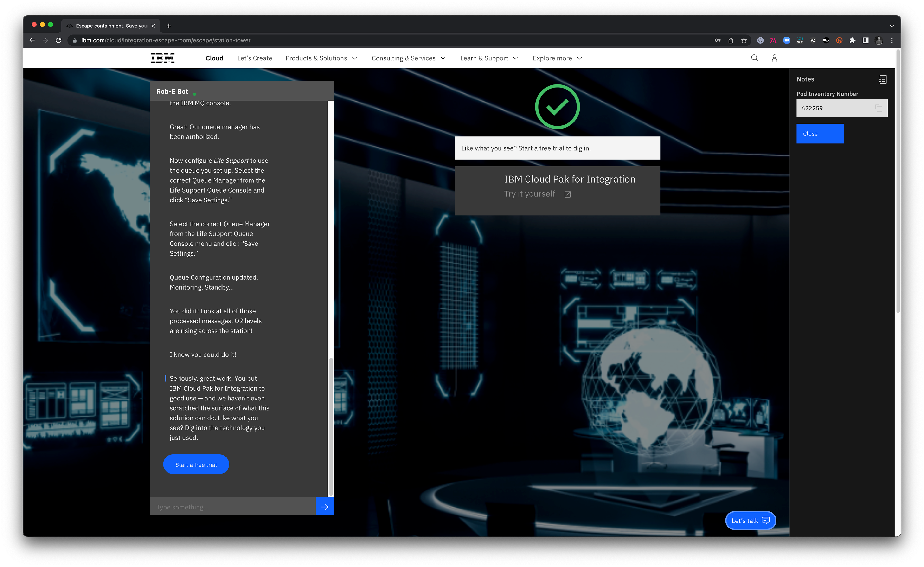
Task: View site information lock icon
Action: pyautogui.click(x=75, y=40)
